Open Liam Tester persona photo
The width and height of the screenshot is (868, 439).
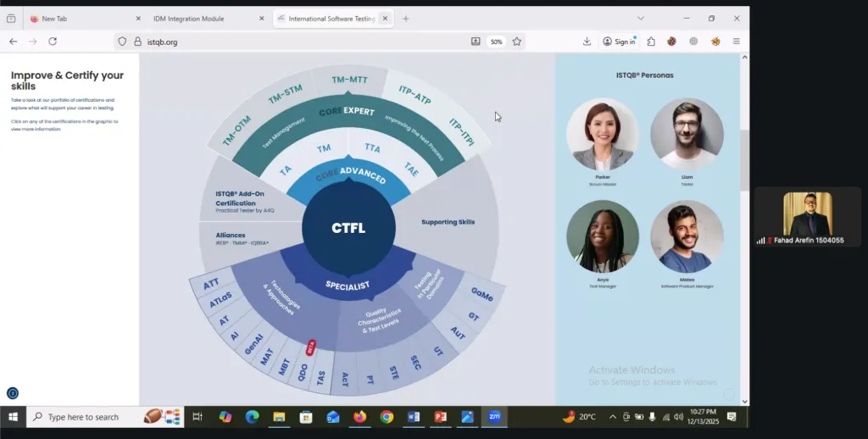pos(687,134)
